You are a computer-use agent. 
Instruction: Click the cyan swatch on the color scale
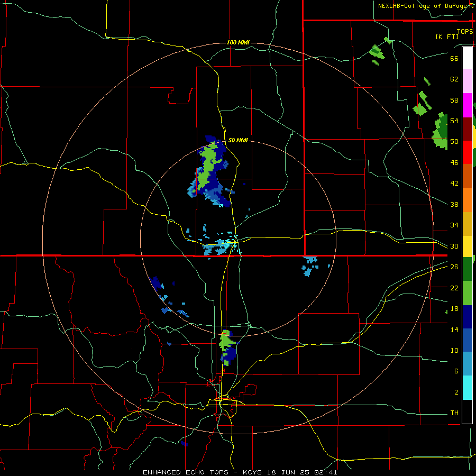[x=467, y=388]
